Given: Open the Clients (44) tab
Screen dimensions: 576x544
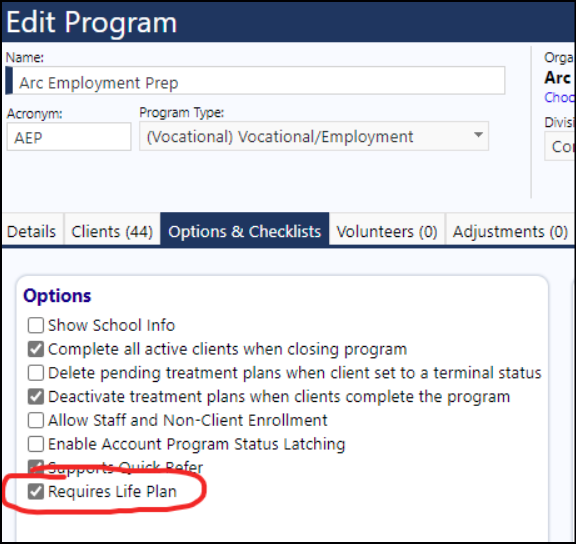Looking at the screenshot, I should tap(112, 231).
